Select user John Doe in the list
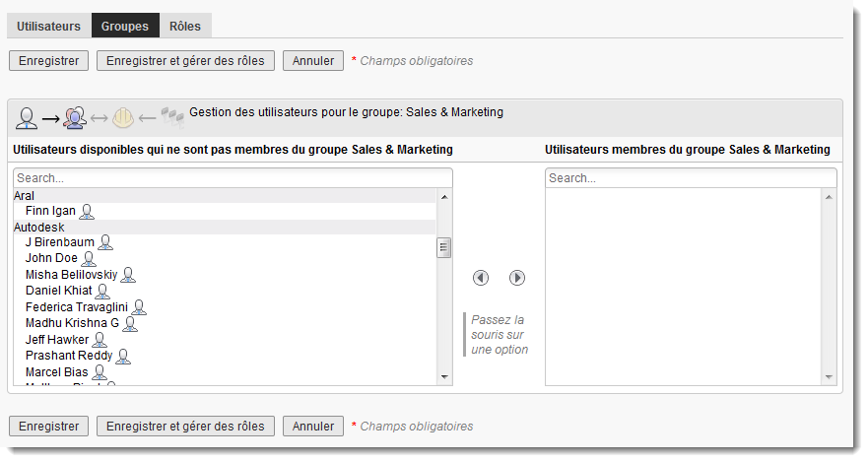This screenshot has width=868, height=462. pyautogui.click(x=51, y=258)
